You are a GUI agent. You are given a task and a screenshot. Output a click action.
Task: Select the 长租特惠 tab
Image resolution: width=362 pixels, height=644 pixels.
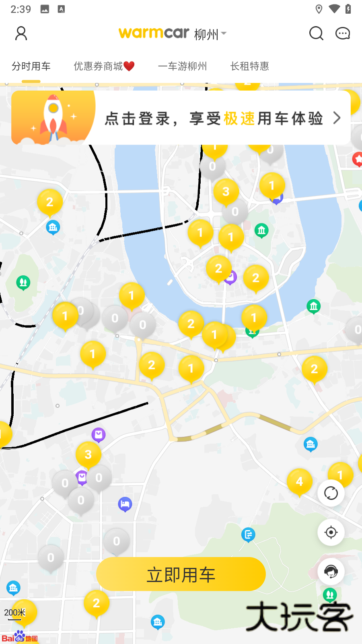pyautogui.click(x=249, y=66)
